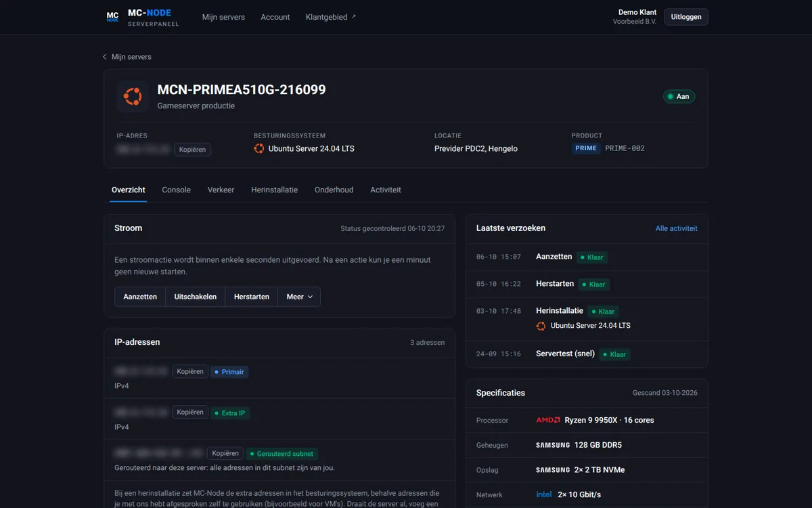Open the Activiteit tab
The height and width of the screenshot is (508, 812).
click(x=386, y=190)
